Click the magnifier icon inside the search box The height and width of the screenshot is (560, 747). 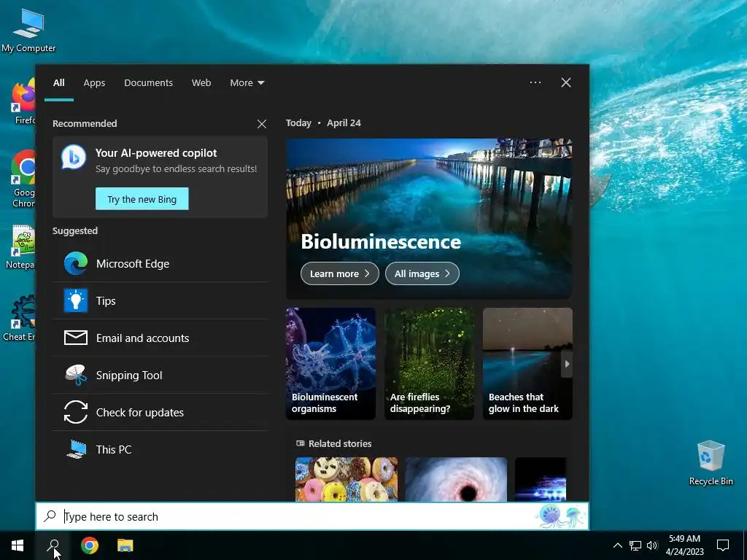point(50,516)
